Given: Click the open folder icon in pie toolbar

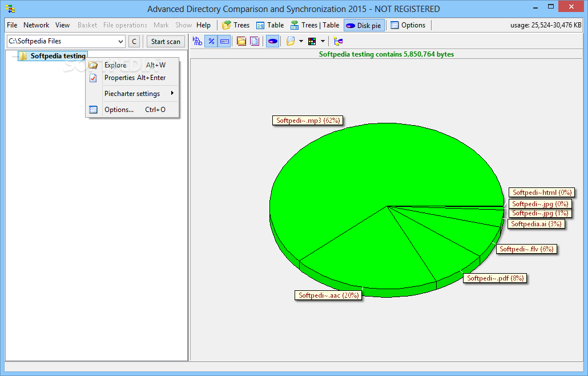Looking at the screenshot, I should click(291, 41).
